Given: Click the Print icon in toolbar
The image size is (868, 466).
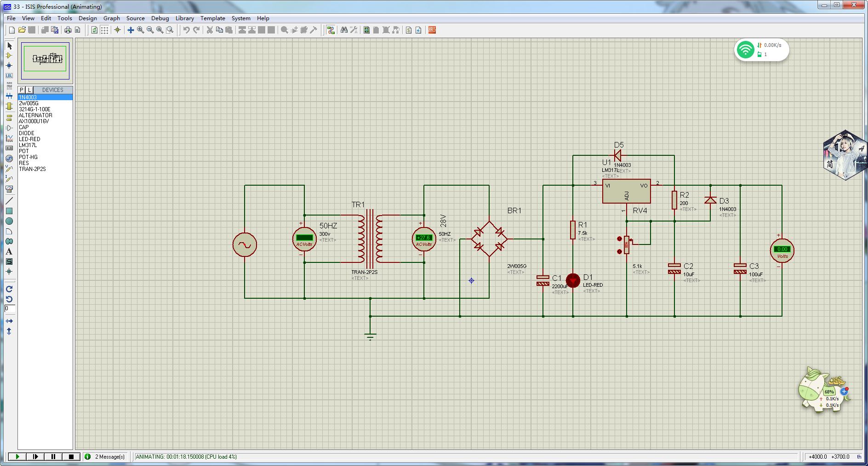Looking at the screenshot, I should tap(68, 30).
